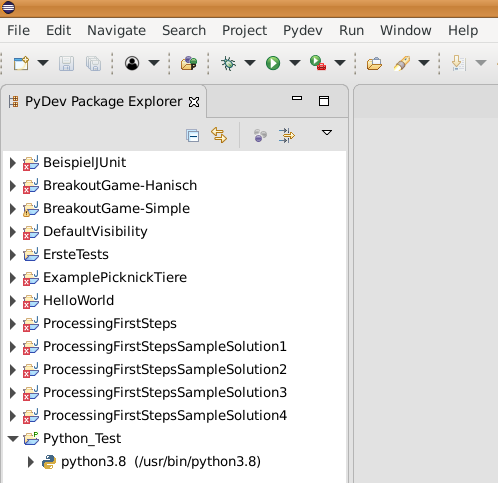Open the Navigate menu

(116, 30)
